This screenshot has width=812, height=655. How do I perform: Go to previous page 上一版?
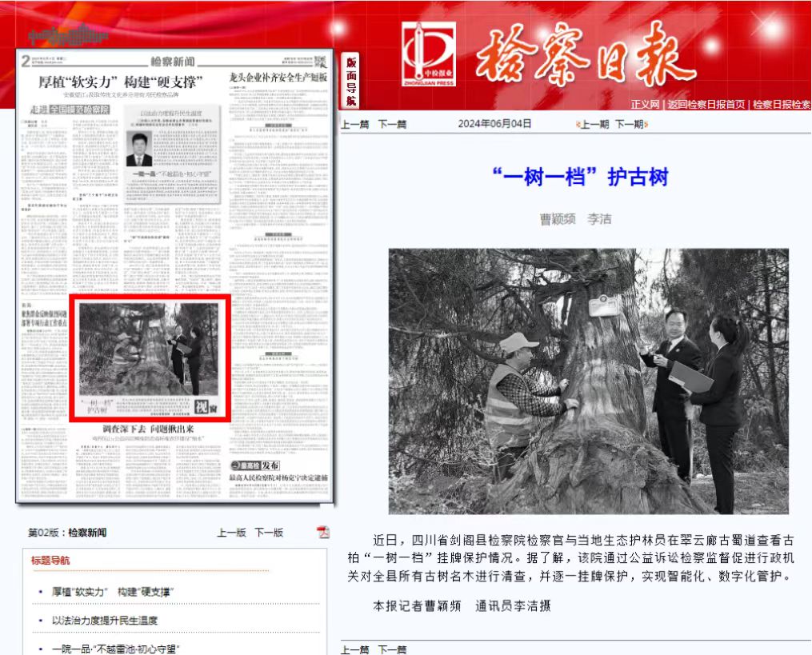pos(231,533)
